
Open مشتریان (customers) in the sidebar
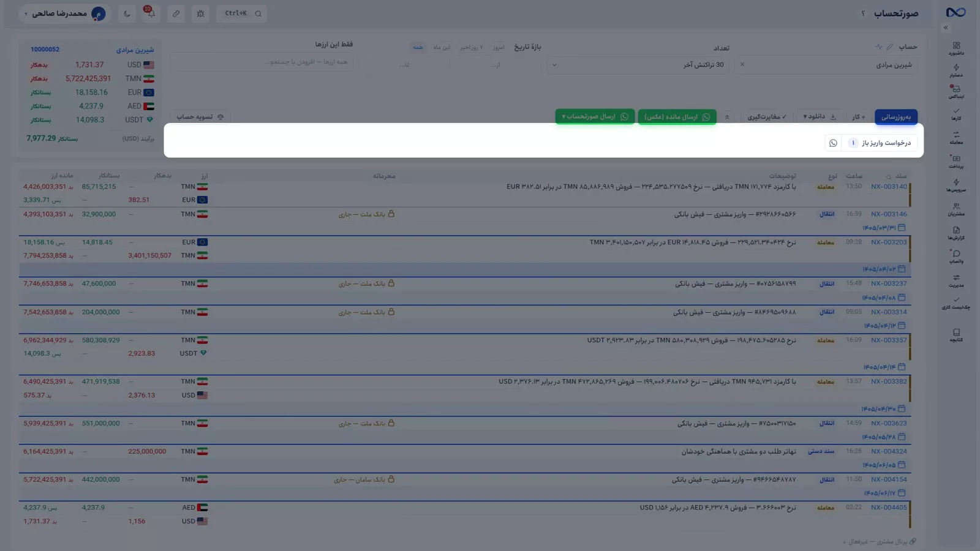956,209
